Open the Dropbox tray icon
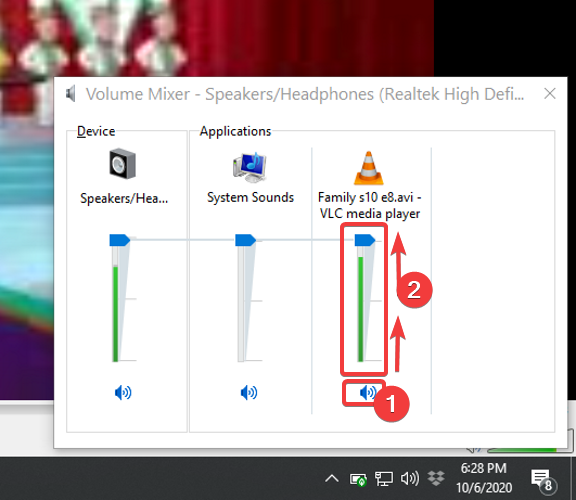The image size is (576, 500). (436, 478)
